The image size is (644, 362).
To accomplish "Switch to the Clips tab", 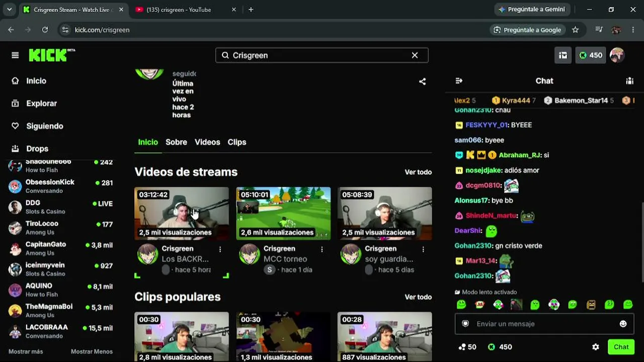I will point(237,142).
